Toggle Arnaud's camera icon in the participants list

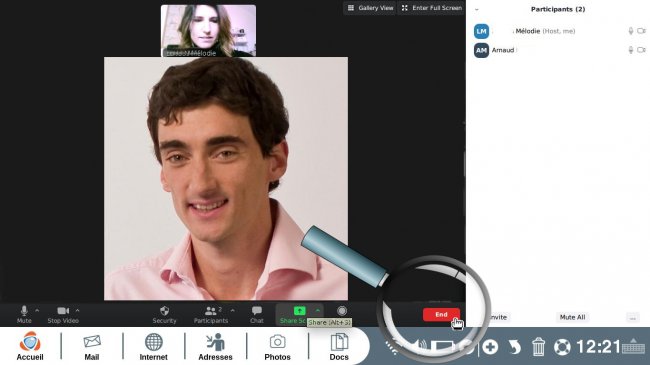coord(641,50)
